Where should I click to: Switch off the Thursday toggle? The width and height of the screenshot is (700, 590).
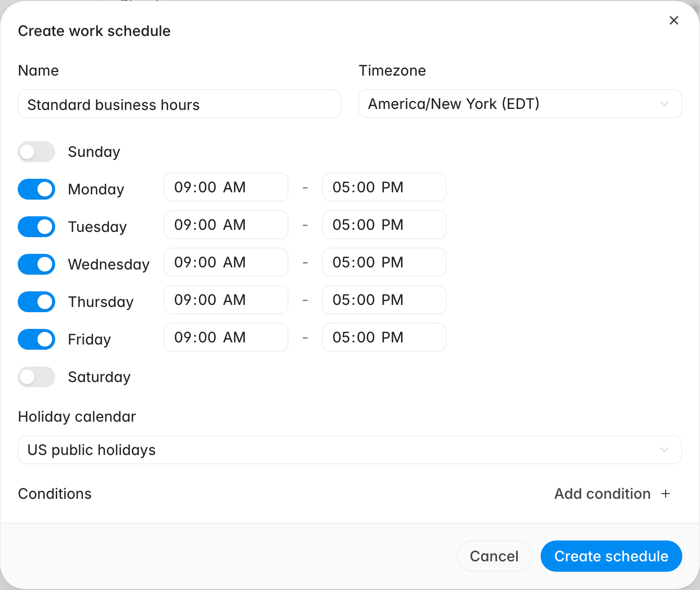[x=36, y=302]
